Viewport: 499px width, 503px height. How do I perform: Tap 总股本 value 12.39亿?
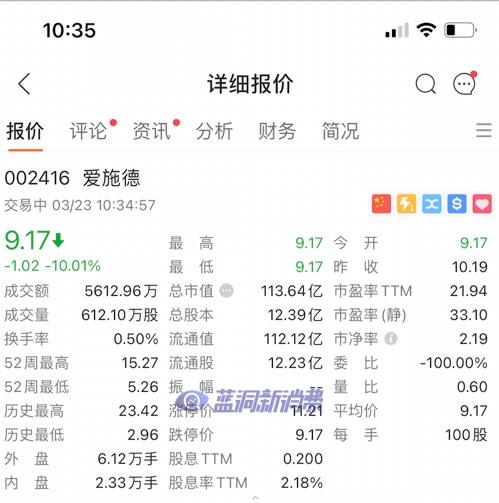295,315
